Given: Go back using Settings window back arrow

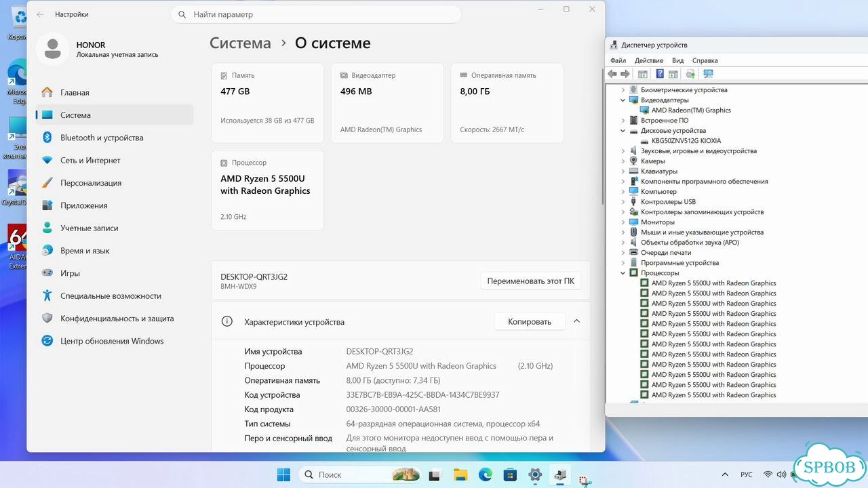Looking at the screenshot, I should (40, 14).
